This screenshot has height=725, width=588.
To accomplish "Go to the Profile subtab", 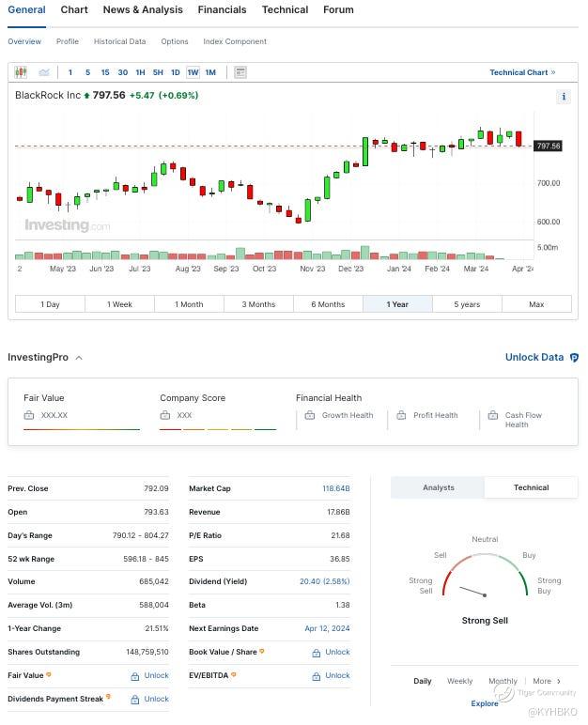I will click(68, 41).
